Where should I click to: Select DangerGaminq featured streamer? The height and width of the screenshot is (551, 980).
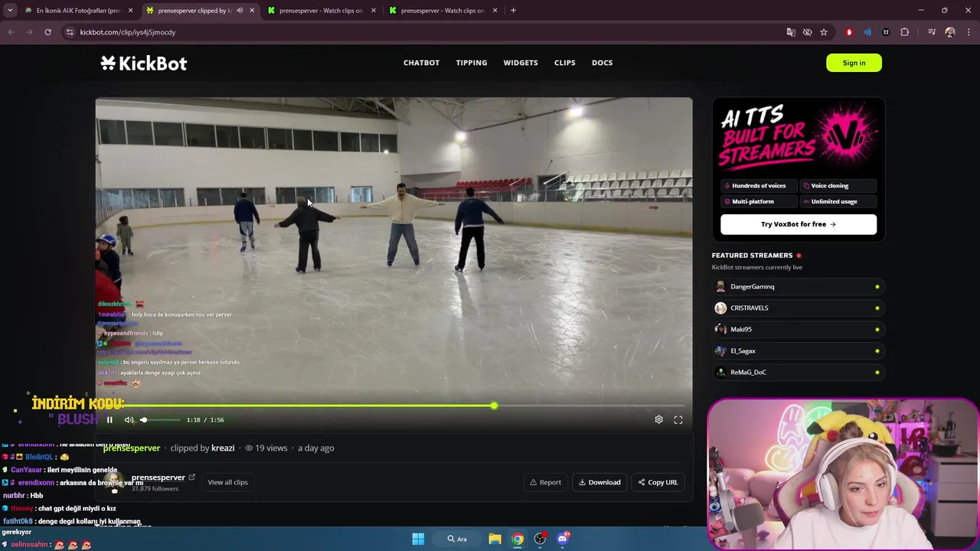coord(799,286)
